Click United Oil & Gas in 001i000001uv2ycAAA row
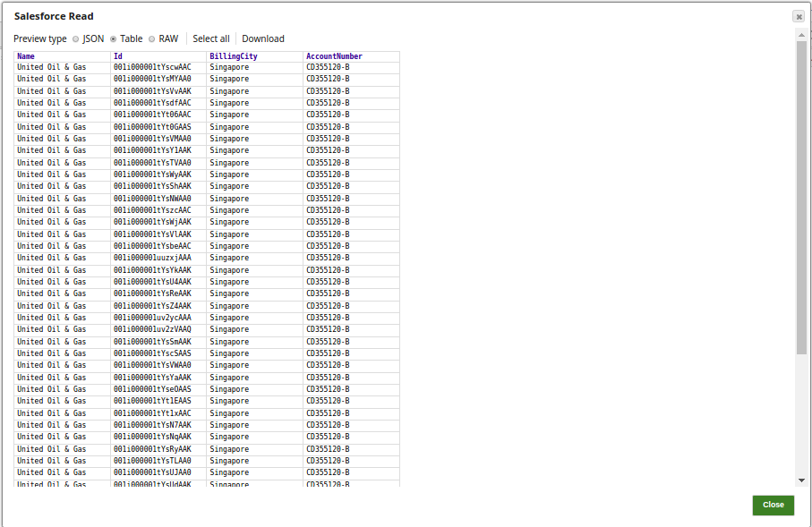Viewport: 812px width, 527px height. [x=51, y=318]
